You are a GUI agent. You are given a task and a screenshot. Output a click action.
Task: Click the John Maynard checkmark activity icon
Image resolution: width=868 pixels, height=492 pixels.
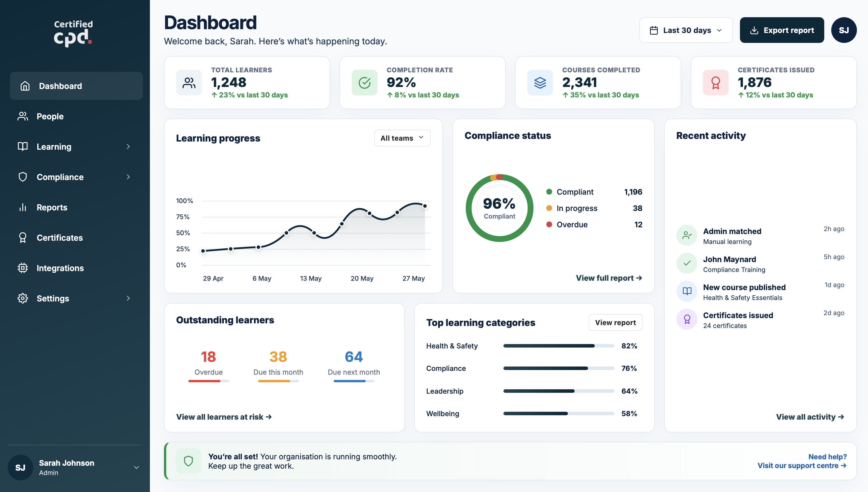point(687,263)
